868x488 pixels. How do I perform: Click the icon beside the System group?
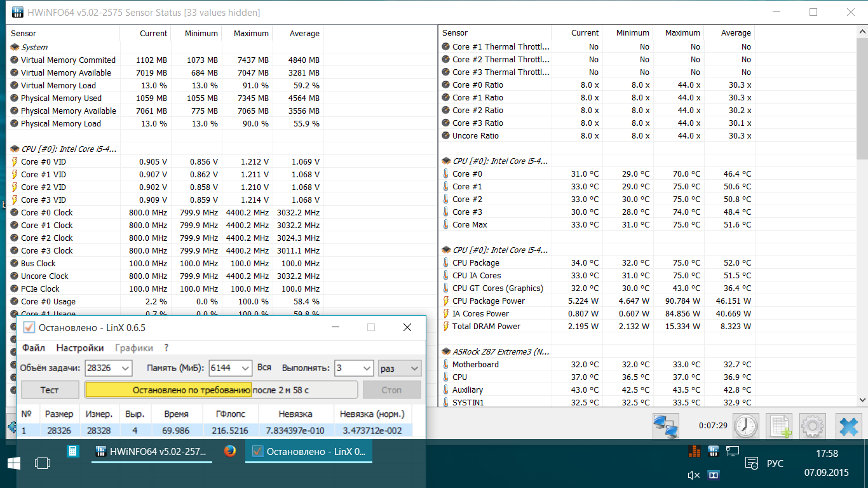click(15, 47)
